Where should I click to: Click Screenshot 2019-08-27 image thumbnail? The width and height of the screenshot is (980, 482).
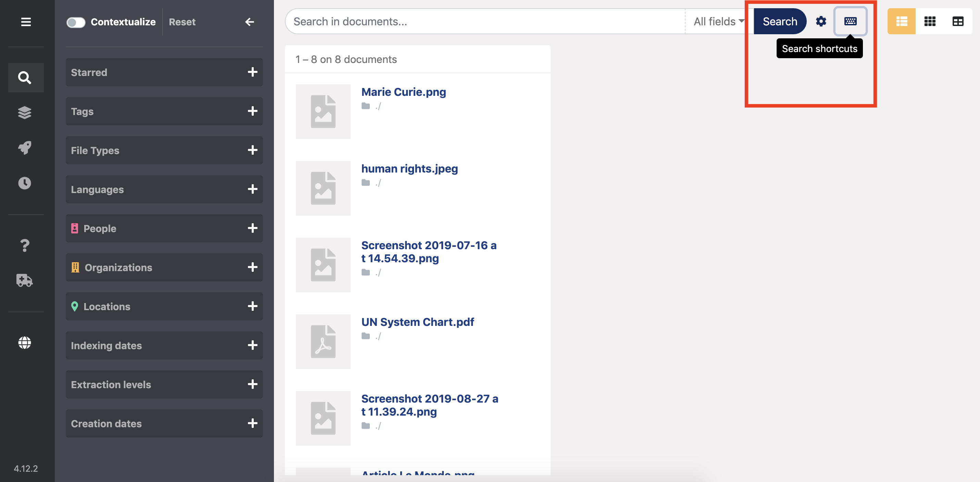click(x=323, y=418)
